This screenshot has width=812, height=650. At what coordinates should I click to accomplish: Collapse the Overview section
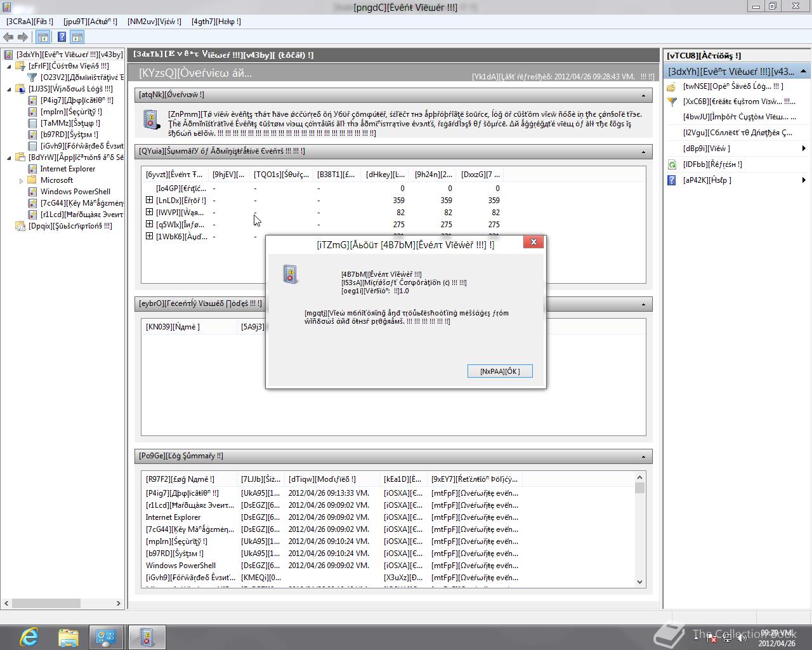coord(643,95)
